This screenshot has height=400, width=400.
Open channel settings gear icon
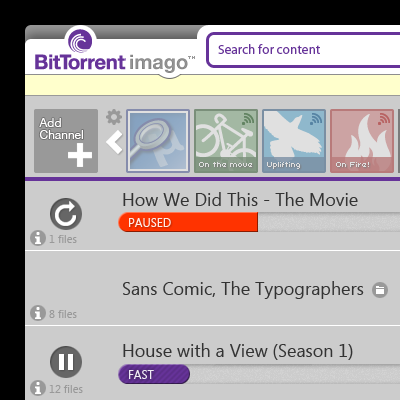[114, 117]
